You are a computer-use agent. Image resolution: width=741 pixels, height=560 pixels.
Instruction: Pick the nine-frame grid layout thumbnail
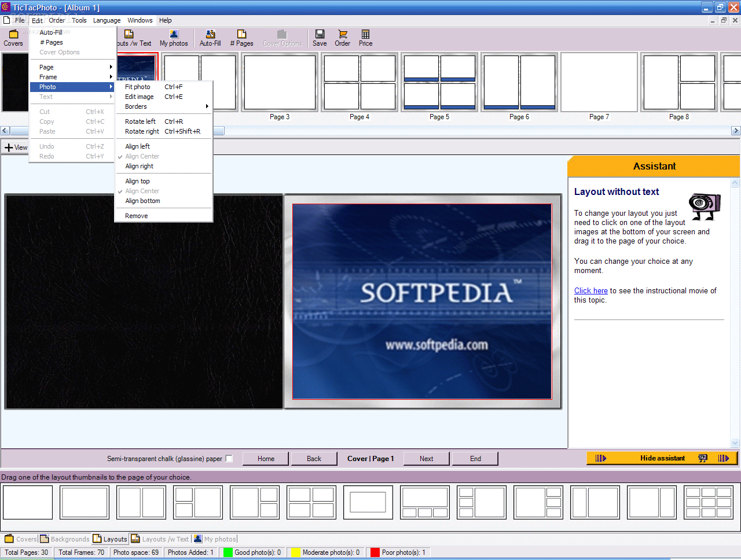click(708, 502)
